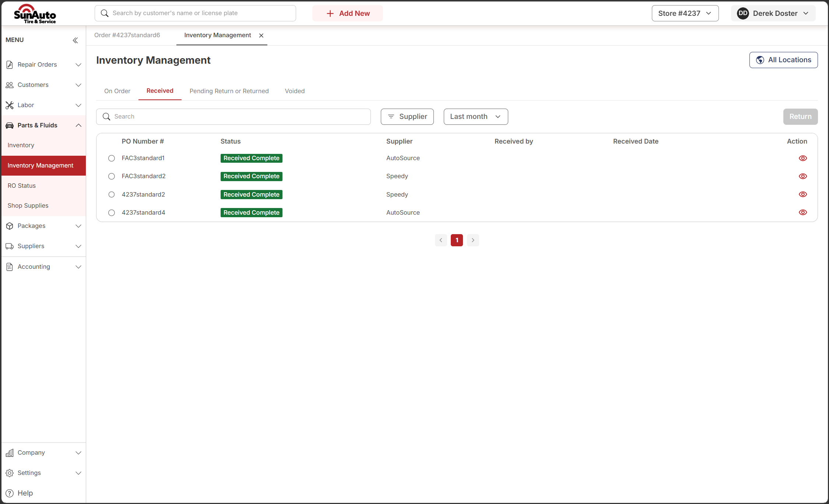Collapse the sidebar menu with double-chevron icon
Image resolution: width=829 pixels, height=504 pixels.
(x=75, y=40)
